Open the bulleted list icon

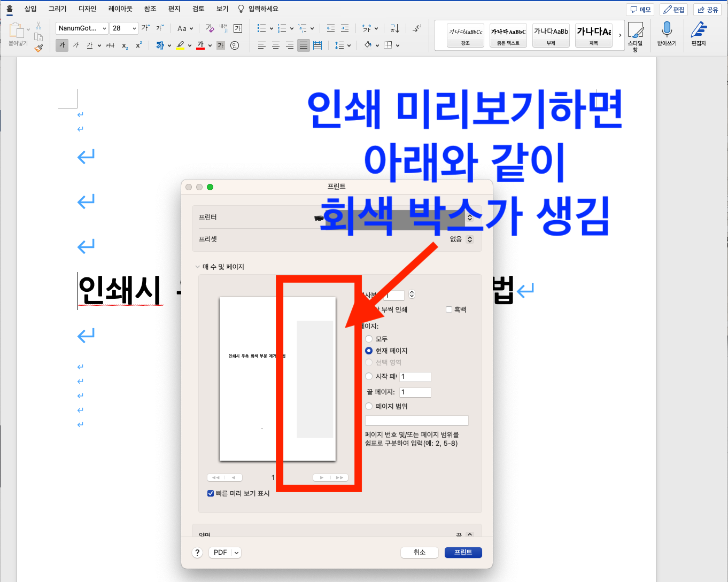[261, 28]
